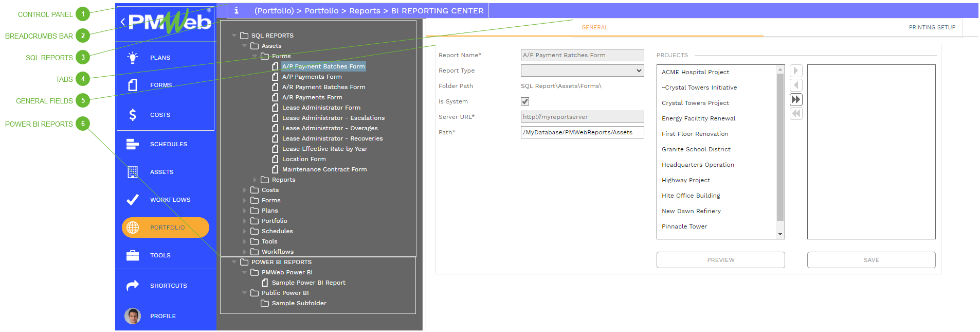Collapse the SQL REPORTS tree node

[234, 36]
